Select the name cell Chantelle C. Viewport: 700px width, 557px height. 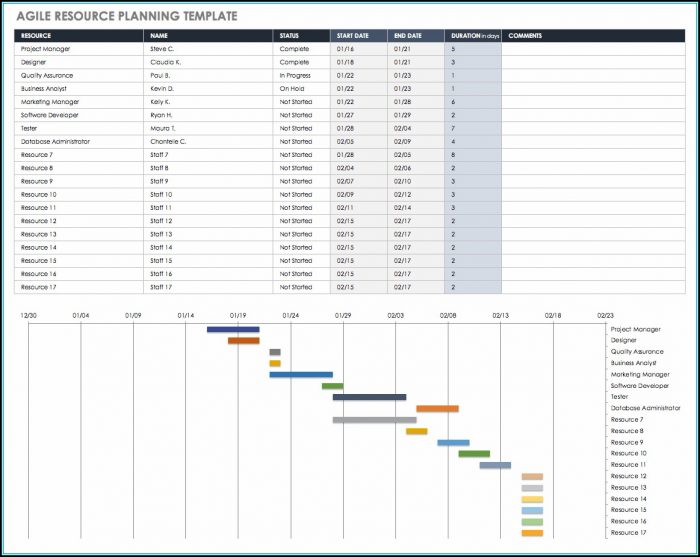(208, 141)
